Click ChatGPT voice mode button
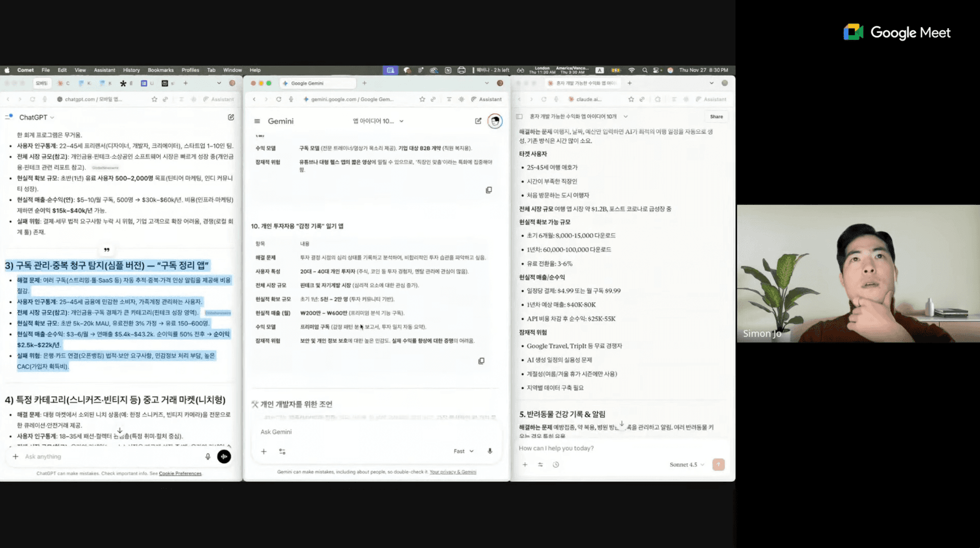Image resolution: width=980 pixels, height=548 pixels. click(x=224, y=457)
